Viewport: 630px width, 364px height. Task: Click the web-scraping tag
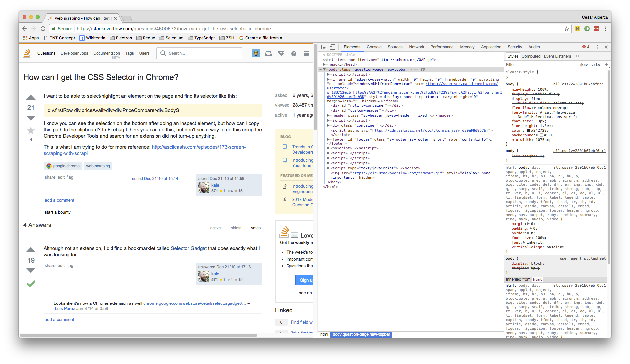(98, 166)
